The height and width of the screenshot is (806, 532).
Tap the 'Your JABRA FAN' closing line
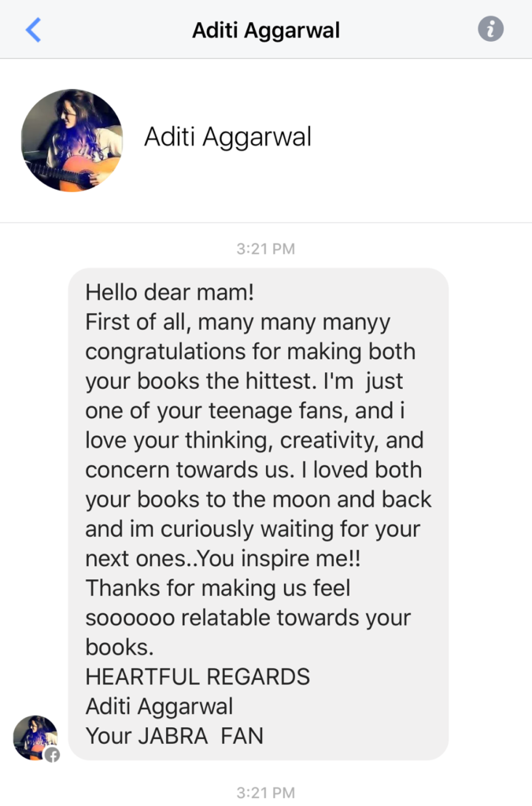(174, 736)
